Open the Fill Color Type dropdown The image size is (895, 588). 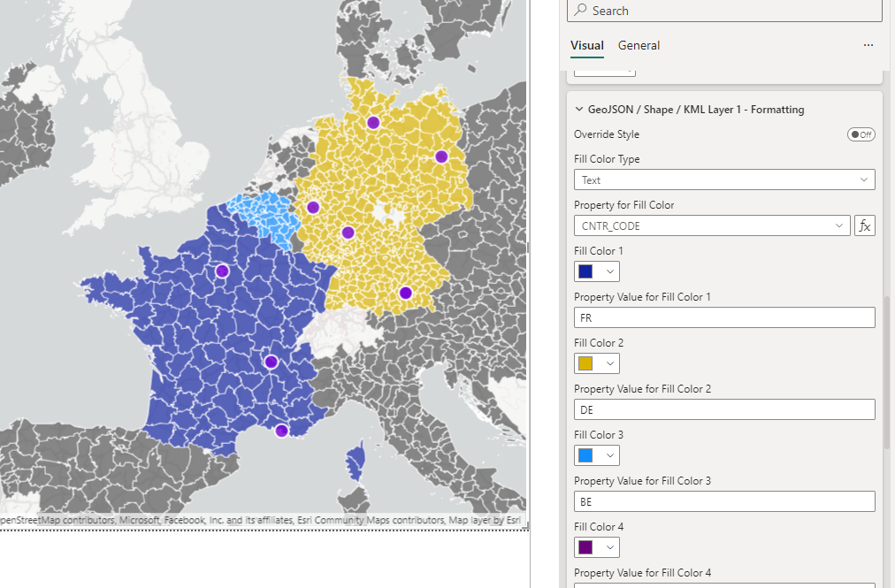point(723,179)
